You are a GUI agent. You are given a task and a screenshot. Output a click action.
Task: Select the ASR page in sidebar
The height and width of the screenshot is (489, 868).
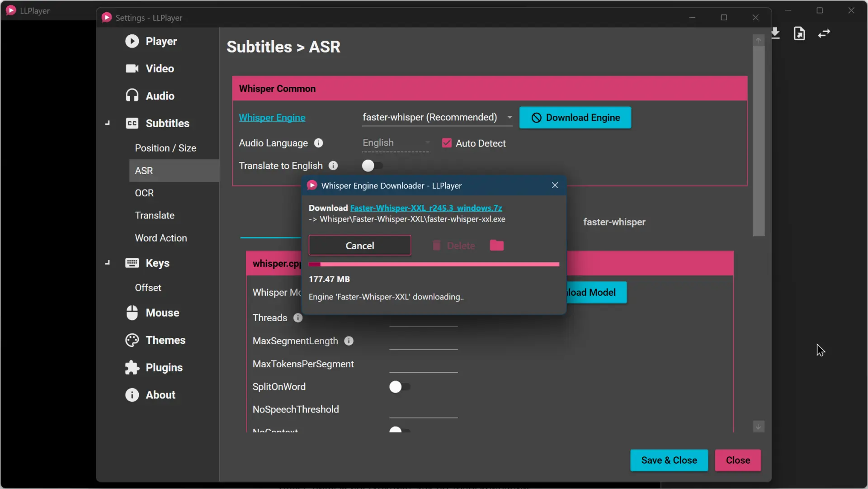coord(174,171)
